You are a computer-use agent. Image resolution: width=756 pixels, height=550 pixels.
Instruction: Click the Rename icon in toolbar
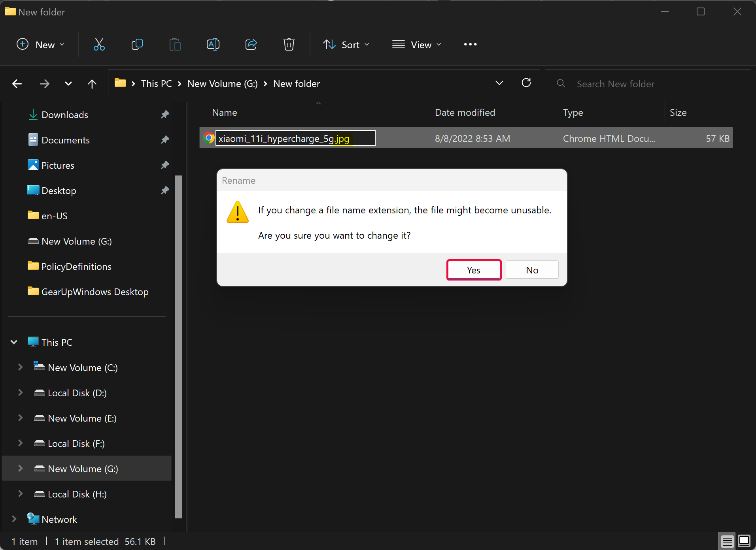point(213,44)
